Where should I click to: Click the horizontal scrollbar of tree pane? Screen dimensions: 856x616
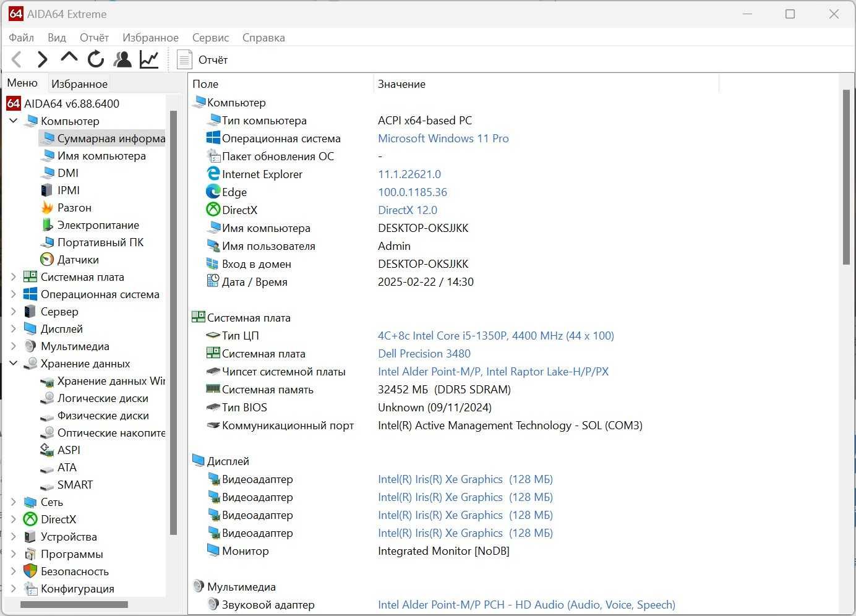[x=74, y=604]
